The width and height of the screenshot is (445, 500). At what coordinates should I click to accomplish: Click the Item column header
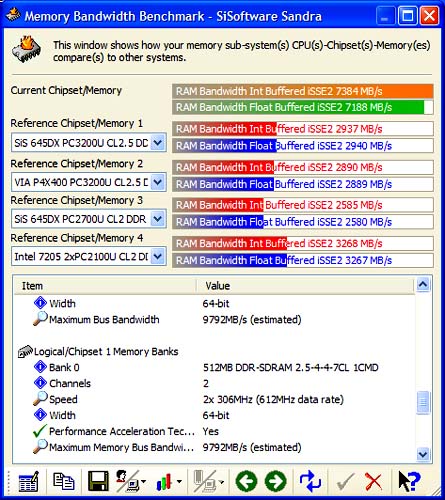105,286
